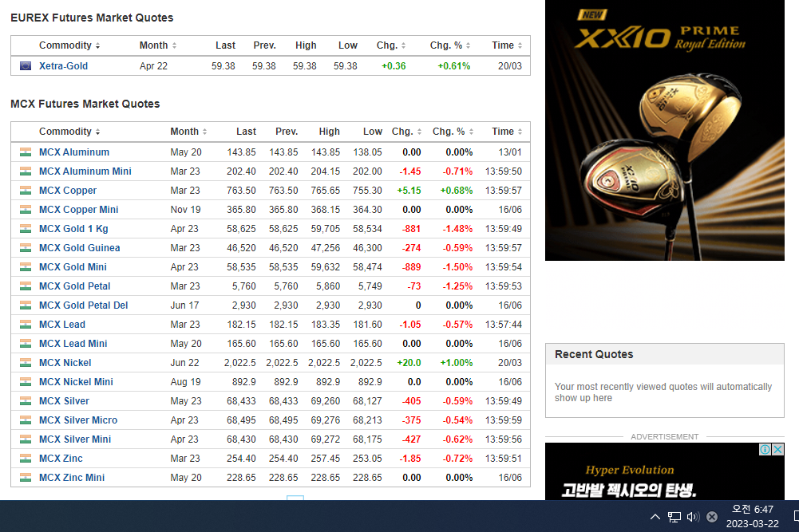Open the MCX Silver Micro link
The image size is (799, 532).
pos(78,420)
